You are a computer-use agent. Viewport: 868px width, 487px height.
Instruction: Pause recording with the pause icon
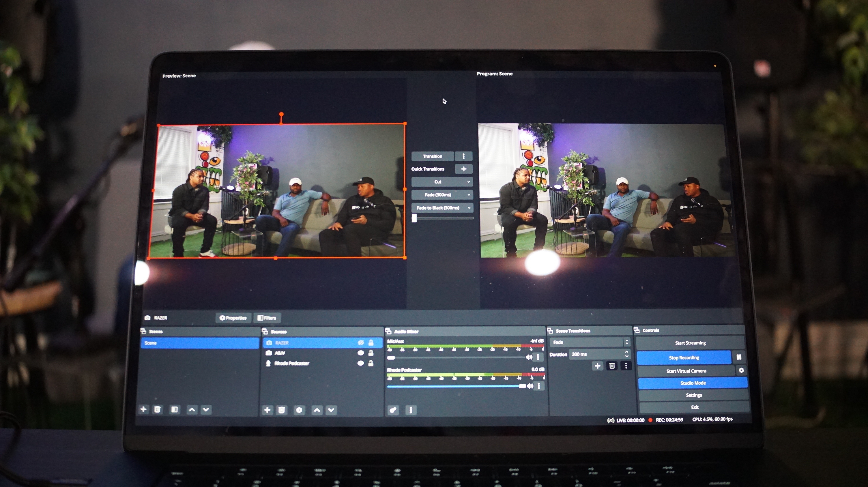739,357
